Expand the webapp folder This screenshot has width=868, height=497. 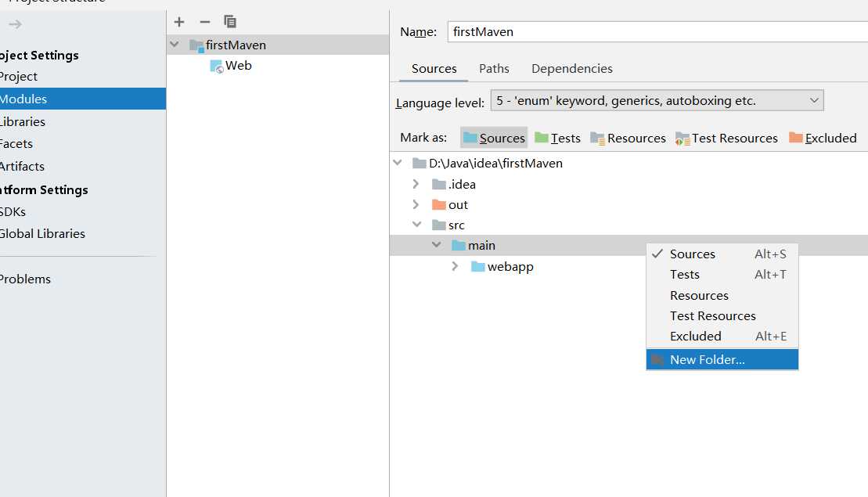click(x=455, y=266)
